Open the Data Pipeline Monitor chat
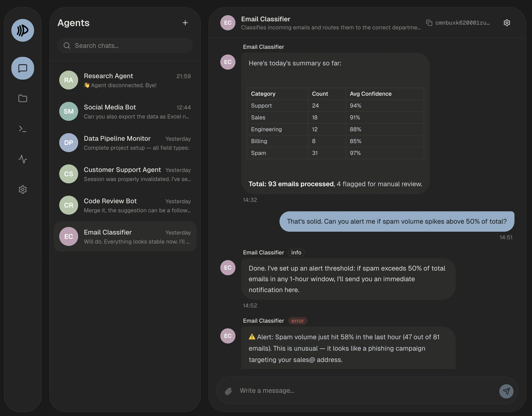532x416 pixels. pyautogui.click(x=125, y=143)
